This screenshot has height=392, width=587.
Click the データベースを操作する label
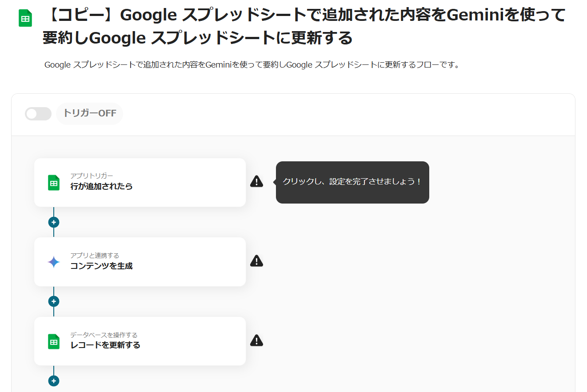(x=104, y=335)
